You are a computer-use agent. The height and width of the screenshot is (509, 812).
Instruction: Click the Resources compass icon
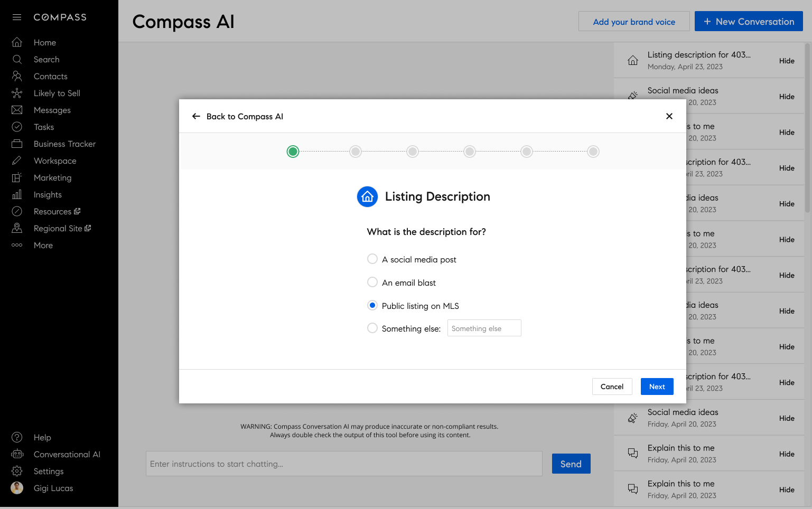point(17,211)
